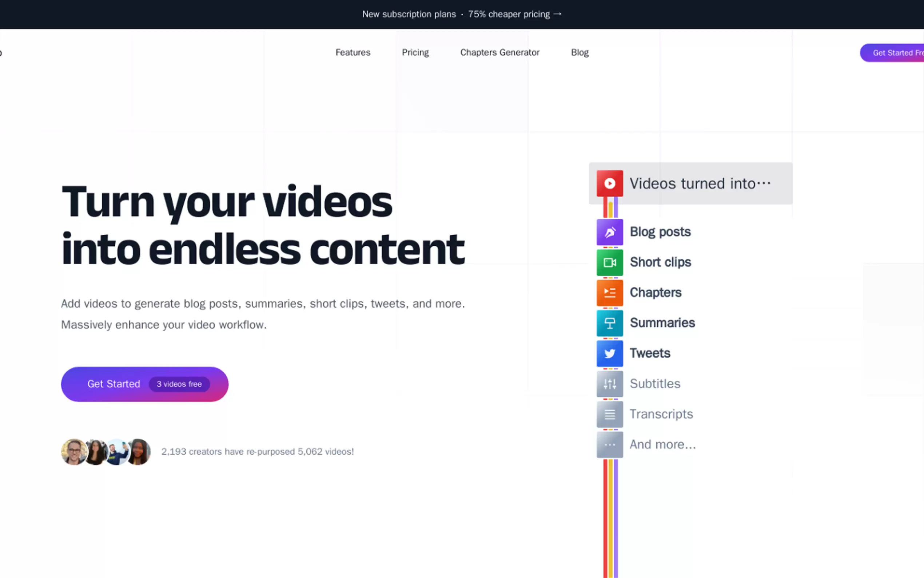This screenshot has width=924, height=578.
Task: Open the Features page
Action: point(353,52)
